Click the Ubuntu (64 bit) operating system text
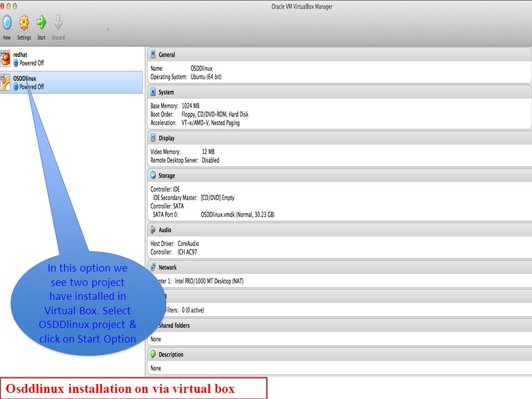The height and width of the screenshot is (399, 532). click(x=206, y=76)
